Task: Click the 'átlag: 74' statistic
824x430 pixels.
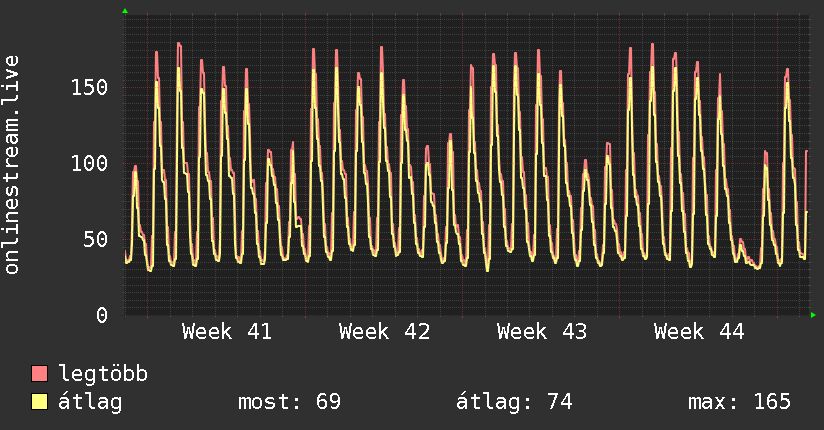Action: coord(514,402)
